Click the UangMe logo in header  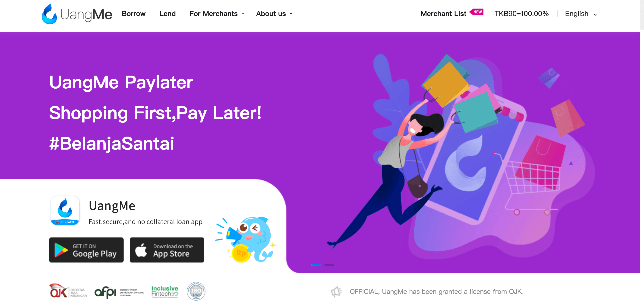[x=77, y=14]
